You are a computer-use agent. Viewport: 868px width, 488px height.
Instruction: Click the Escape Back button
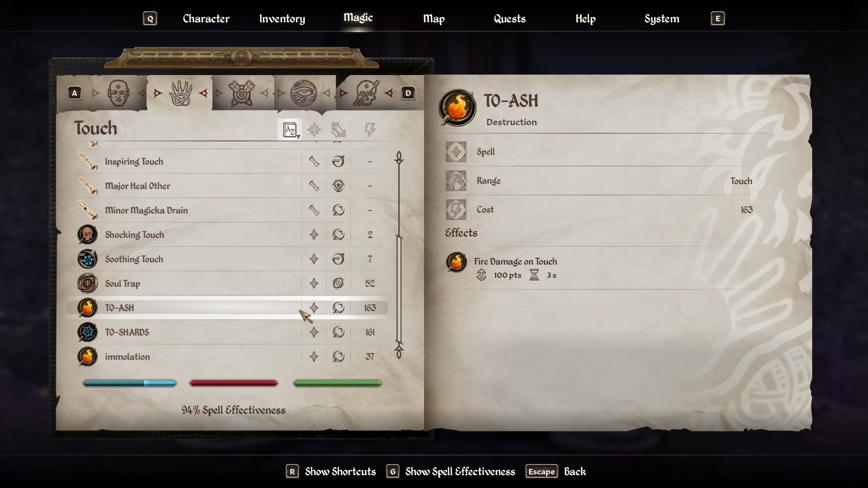(556, 472)
